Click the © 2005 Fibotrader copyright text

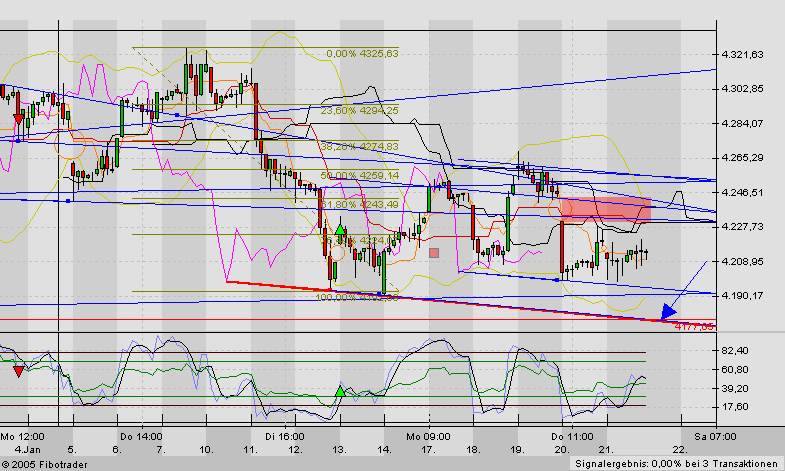point(44,465)
